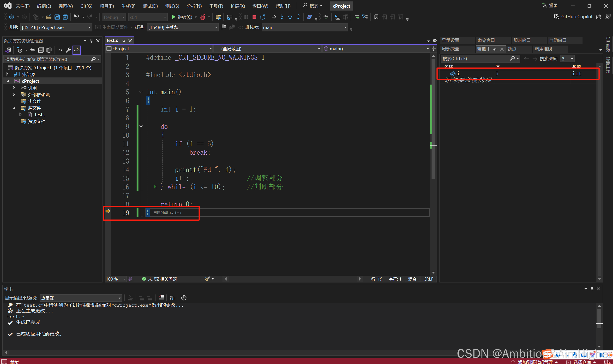613x364 pixels.
Task: Open the process [35148] cProject.exe dropdown
Action: 56,27
